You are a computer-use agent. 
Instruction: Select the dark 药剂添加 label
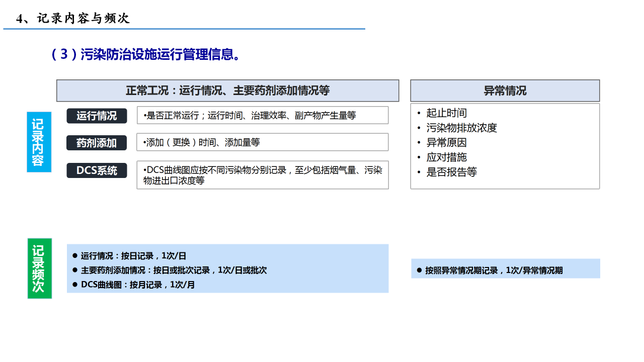coord(97,143)
